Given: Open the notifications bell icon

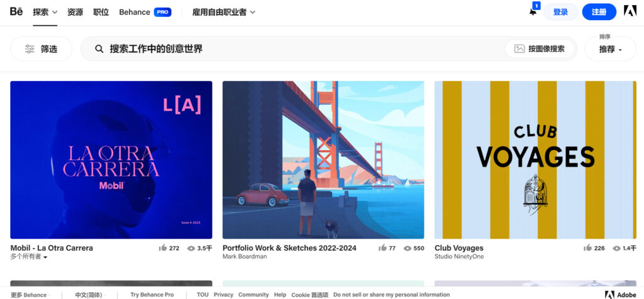Looking at the screenshot, I should pos(533,12).
